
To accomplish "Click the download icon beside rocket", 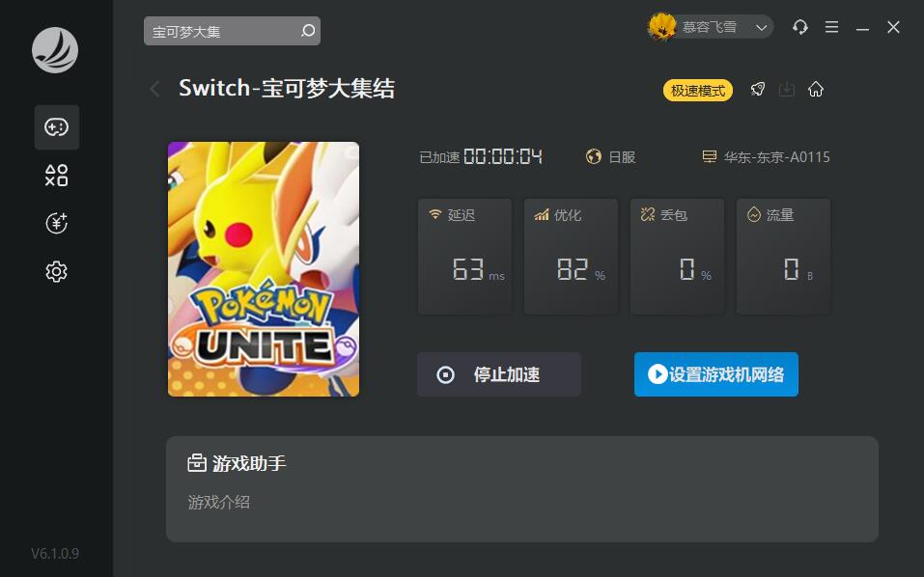I will click(x=787, y=90).
